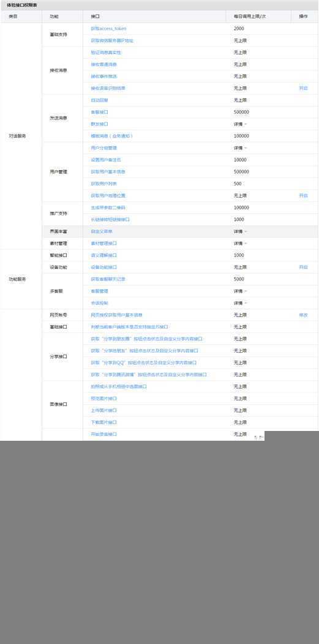Open the 预览图片接口 link
Viewport: 319px width, 644px height.
104,399
